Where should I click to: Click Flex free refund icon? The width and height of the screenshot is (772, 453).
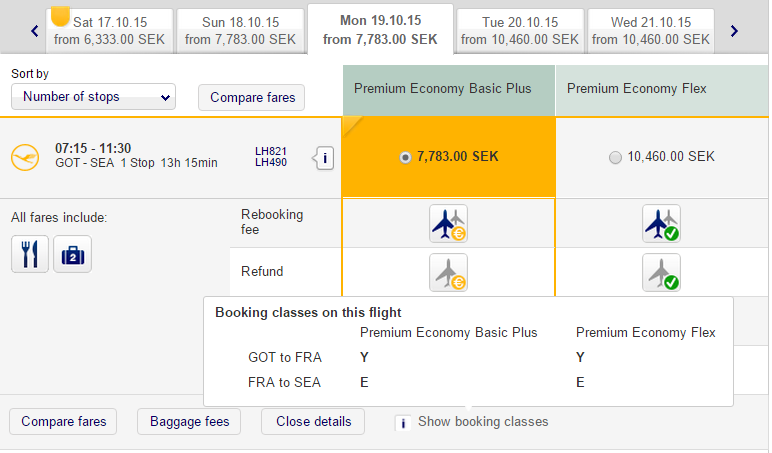661,272
